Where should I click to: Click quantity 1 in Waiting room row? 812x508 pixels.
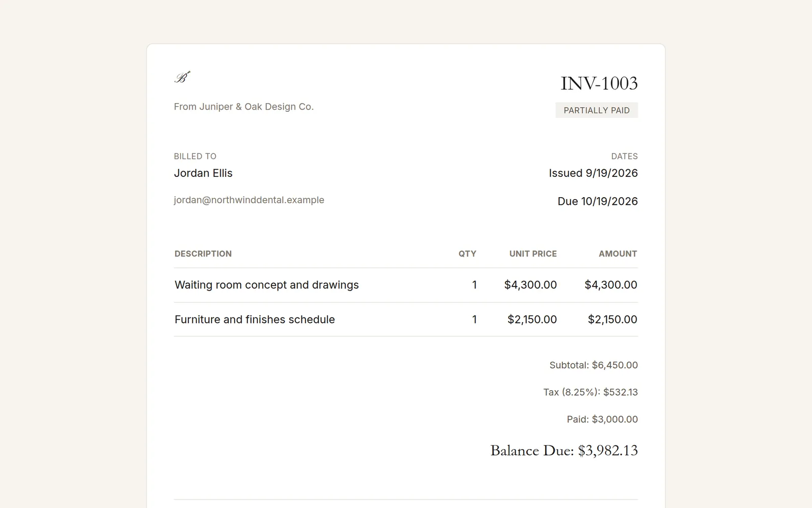pos(475,285)
